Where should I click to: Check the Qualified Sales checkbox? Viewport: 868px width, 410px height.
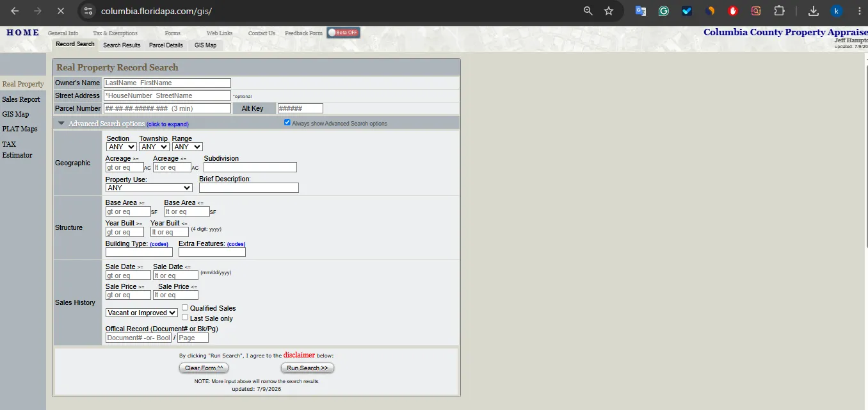point(185,307)
